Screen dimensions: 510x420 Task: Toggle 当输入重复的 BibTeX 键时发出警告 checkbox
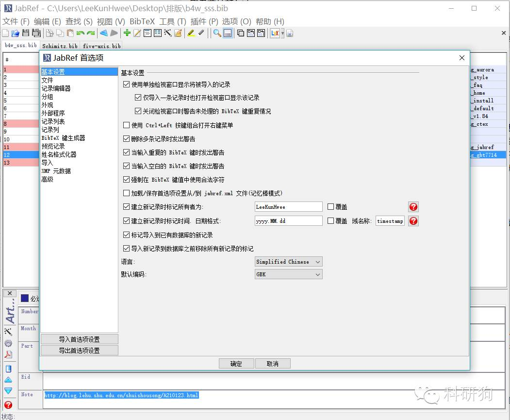pos(127,152)
